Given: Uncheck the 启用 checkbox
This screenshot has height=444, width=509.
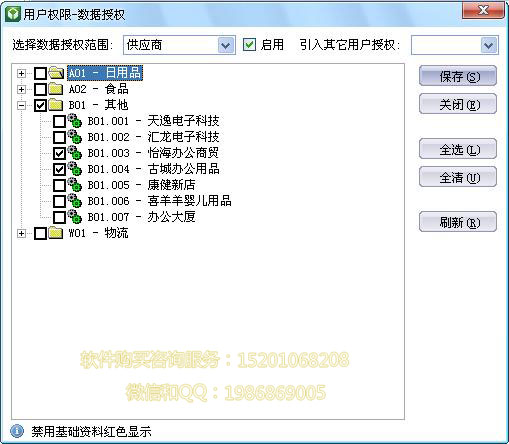Looking at the screenshot, I should pyautogui.click(x=249, y=45).
